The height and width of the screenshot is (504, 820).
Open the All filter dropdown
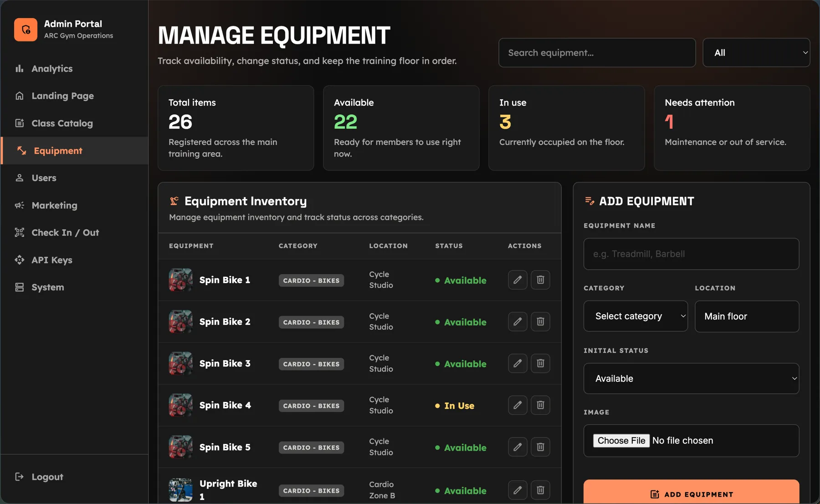click(756, 52)
